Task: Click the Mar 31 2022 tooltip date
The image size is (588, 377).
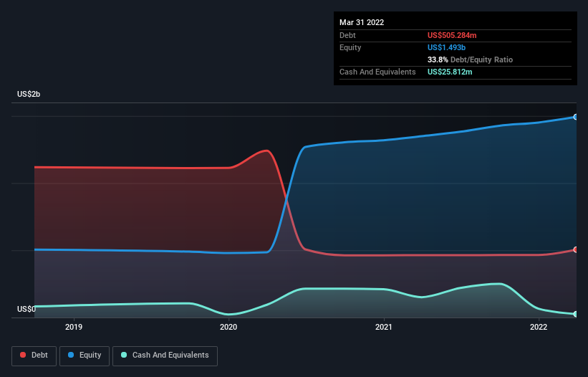Action: (x=362, y=22)
